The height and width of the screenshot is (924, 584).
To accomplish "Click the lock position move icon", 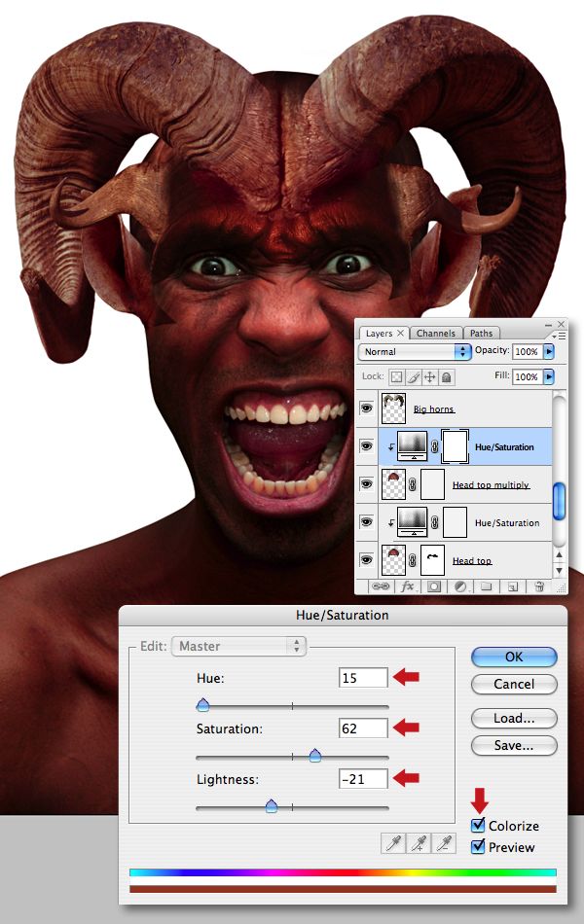I will tap(430, 377).
